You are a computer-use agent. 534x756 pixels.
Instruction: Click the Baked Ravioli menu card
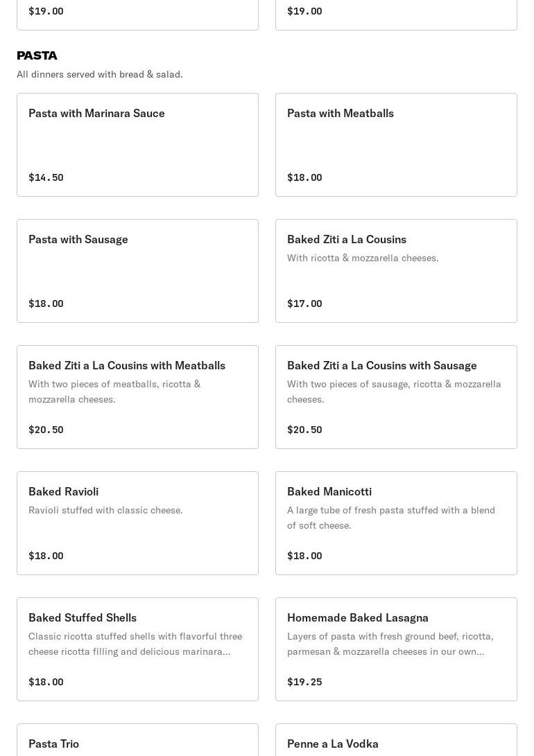coord(137,522)
